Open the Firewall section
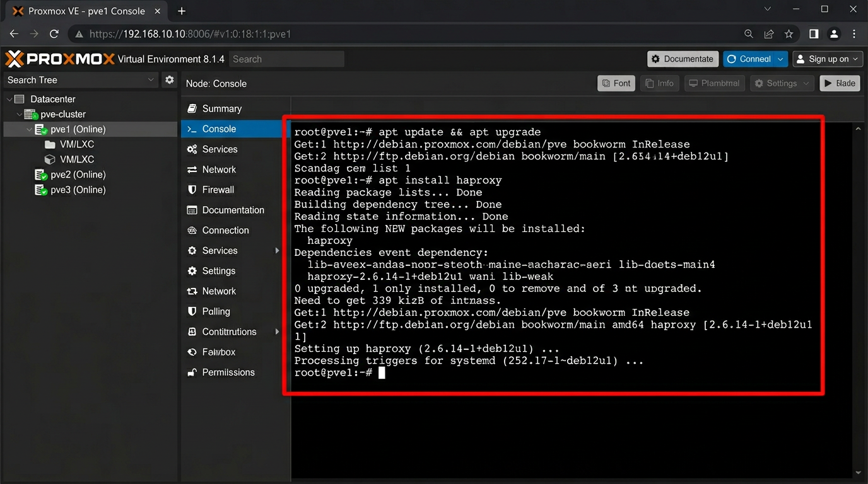The image size is (868, 484). point(218,189)
